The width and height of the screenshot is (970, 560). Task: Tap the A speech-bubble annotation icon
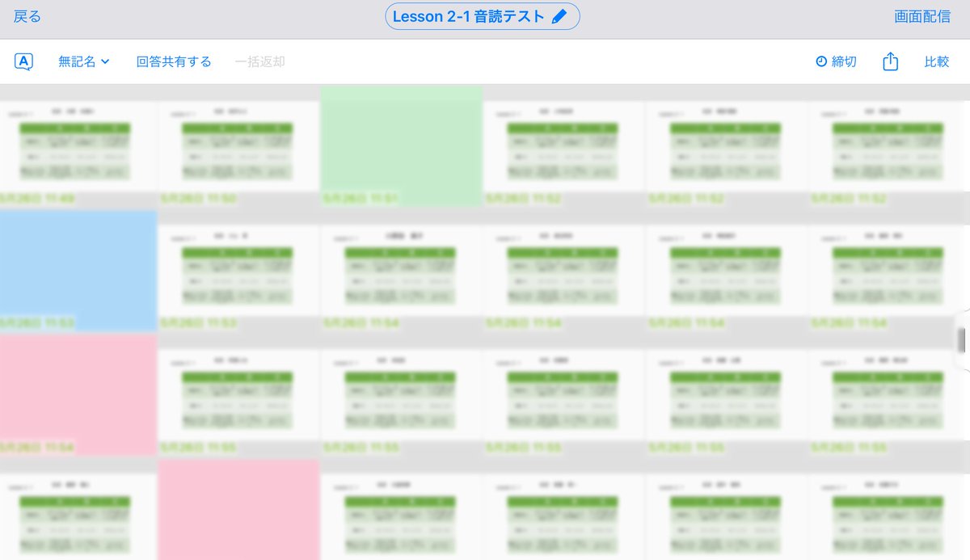[x=24, y=61]
